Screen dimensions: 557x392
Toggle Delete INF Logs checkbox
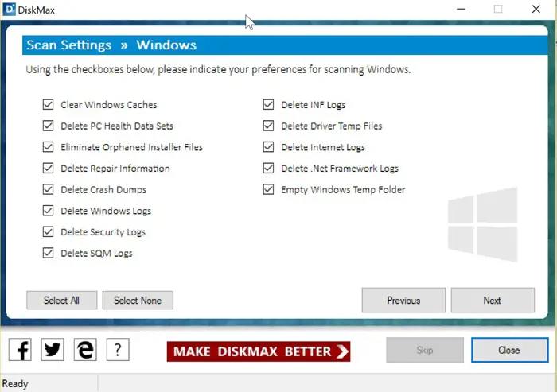click(269, 104)
